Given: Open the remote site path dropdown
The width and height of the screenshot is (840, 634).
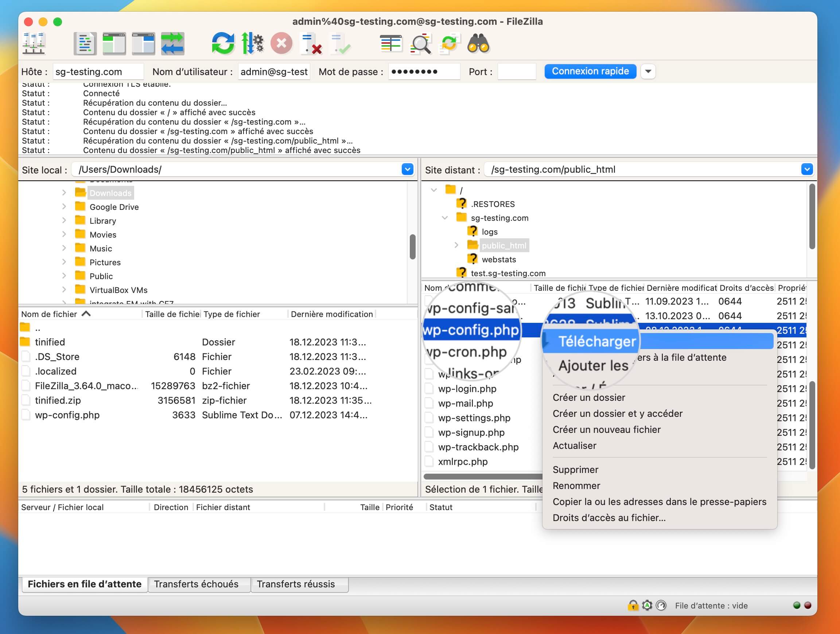Looking at the screenshot, I should click(x=807, y=169).
